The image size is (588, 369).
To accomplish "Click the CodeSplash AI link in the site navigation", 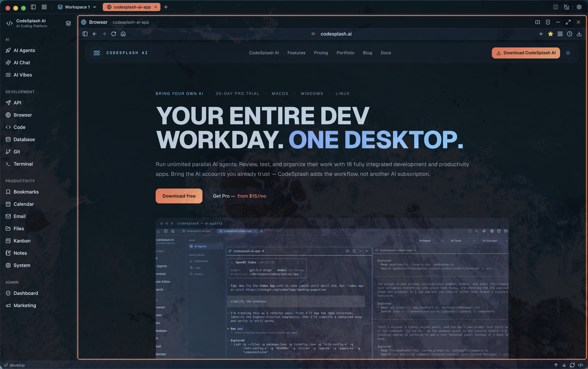I will point(264,53).
